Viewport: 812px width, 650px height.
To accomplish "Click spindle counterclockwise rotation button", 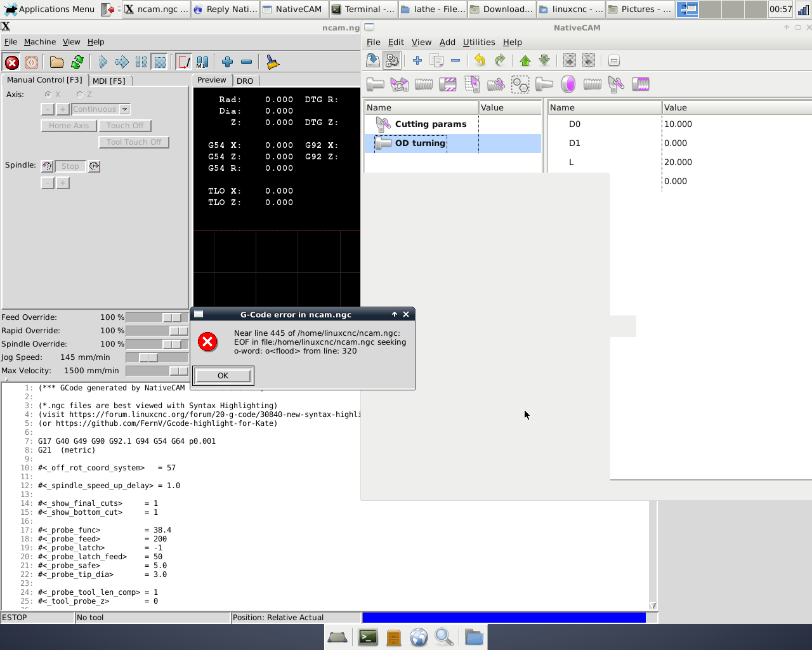I will click(x=47, y=166).
